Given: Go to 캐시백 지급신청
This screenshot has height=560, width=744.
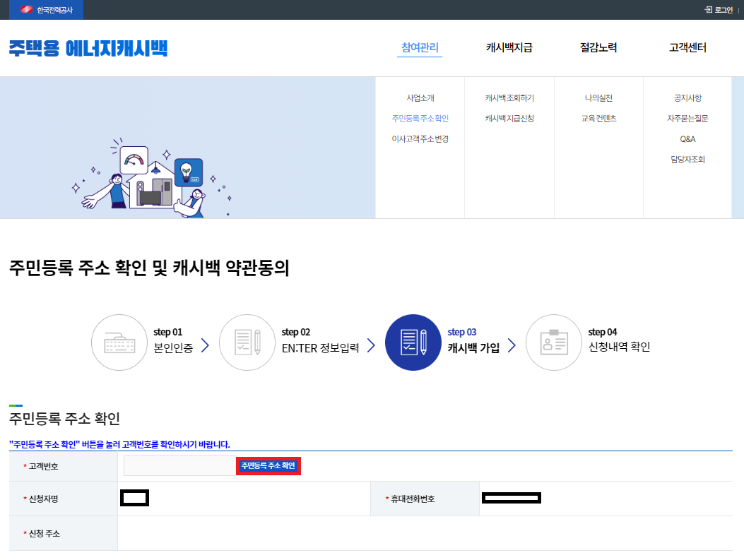Looking at the screenshot, I should click(x=509, y=118).
